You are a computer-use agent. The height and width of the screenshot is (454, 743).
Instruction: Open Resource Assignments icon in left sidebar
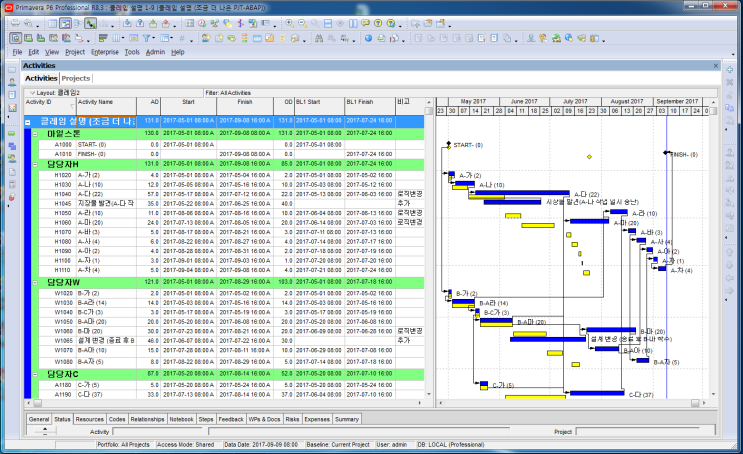12,159
